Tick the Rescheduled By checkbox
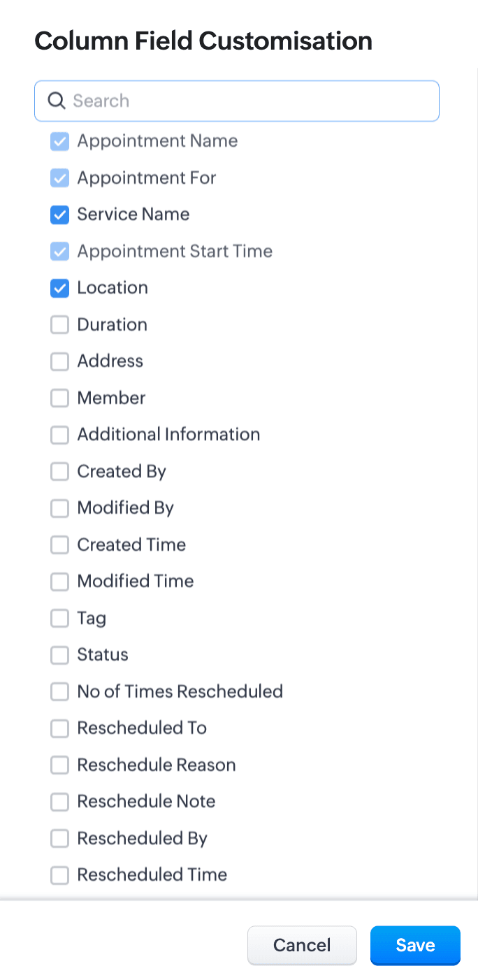The width and height of the screenshot is (478, 980). coord(60,838)
